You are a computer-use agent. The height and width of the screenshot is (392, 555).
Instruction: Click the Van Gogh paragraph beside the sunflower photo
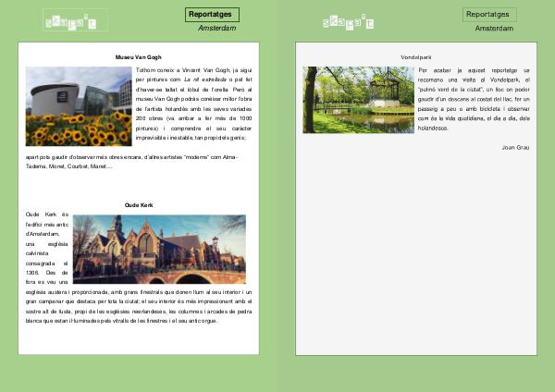(x=193, y=102)
